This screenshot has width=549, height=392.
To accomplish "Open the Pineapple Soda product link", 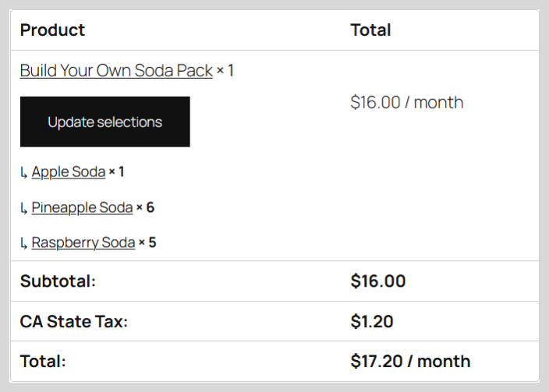I will coord(82,207).
